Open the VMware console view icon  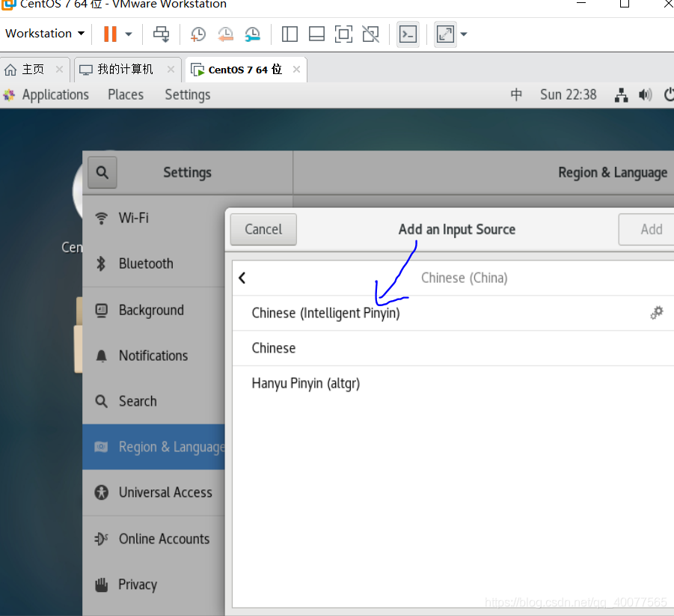pyautogui.click(x=408, y=34)
